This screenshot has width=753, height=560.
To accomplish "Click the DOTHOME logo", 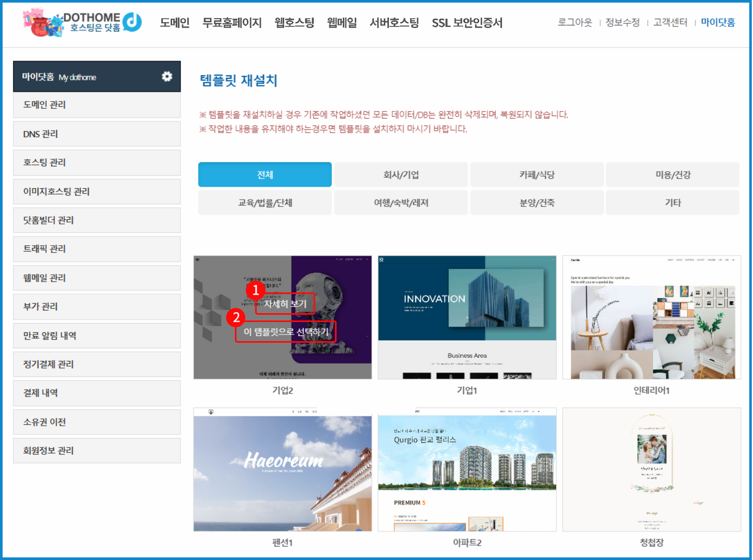I will pos(83,22).
